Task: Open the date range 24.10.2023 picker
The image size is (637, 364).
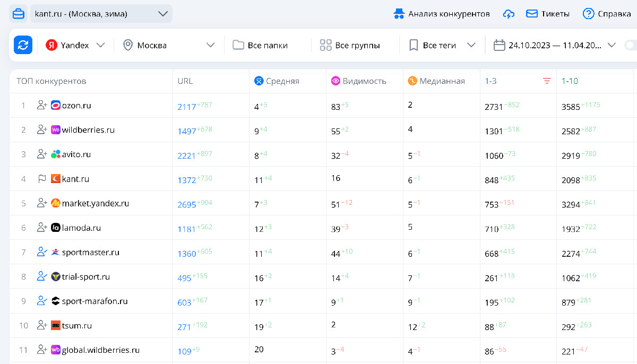Action: (x=555, y=45)
